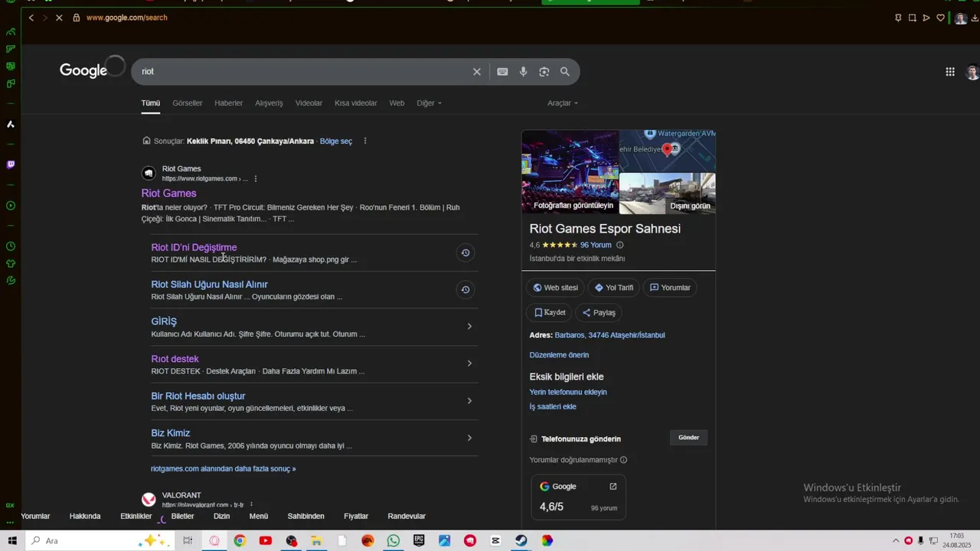Image resolution: width=980 pixels, height=551 pixels.
Task: Search by image with the camera lens icon
Action: tap(544, 71)
